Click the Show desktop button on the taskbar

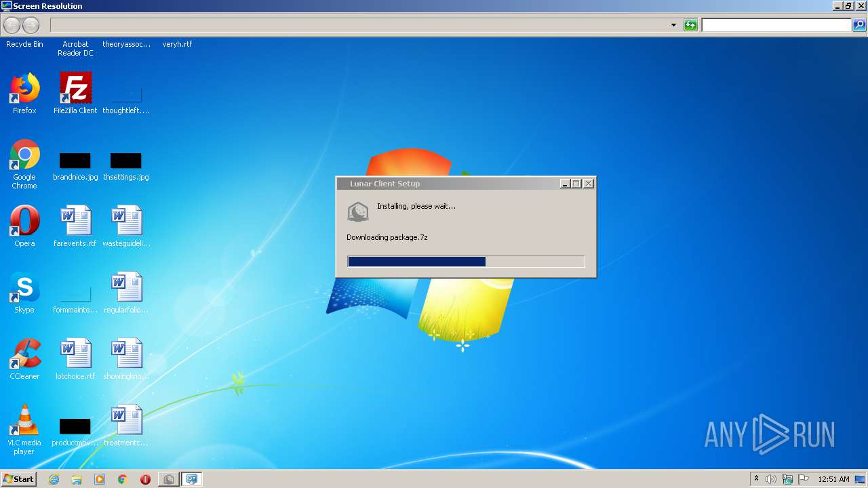click(x=861, y=479)
